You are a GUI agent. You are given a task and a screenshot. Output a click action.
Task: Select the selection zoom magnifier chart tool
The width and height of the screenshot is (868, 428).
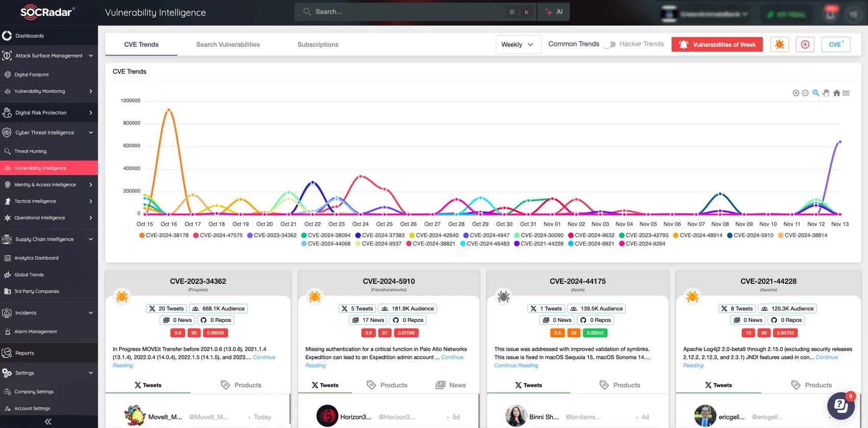coord(816,93)
